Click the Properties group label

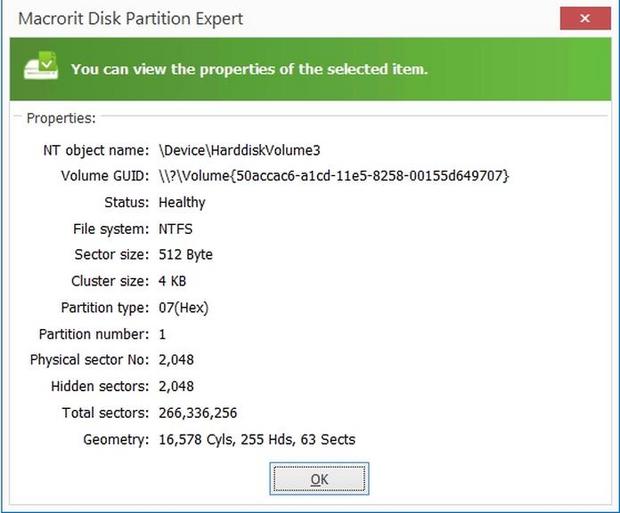[61, 118]
